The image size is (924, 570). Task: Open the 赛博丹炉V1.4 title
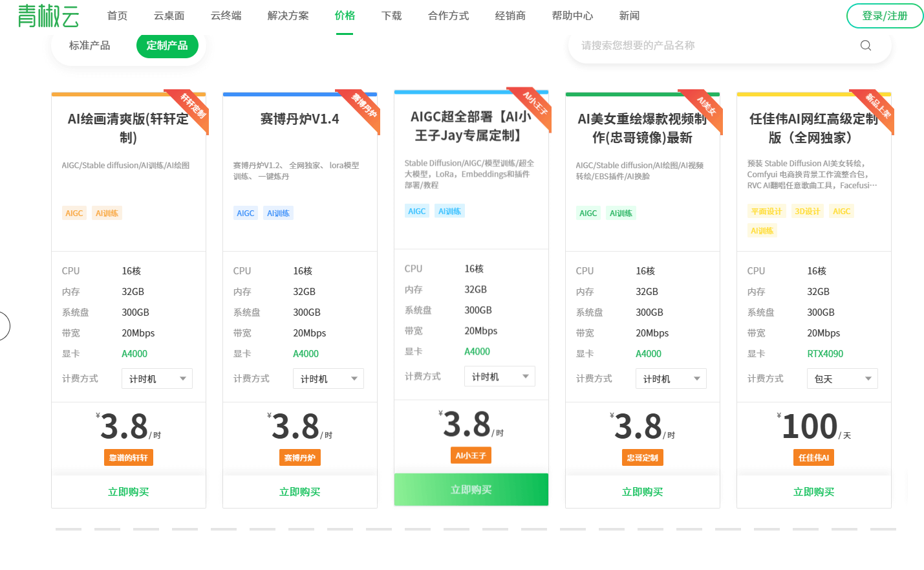tap(300, 119)
